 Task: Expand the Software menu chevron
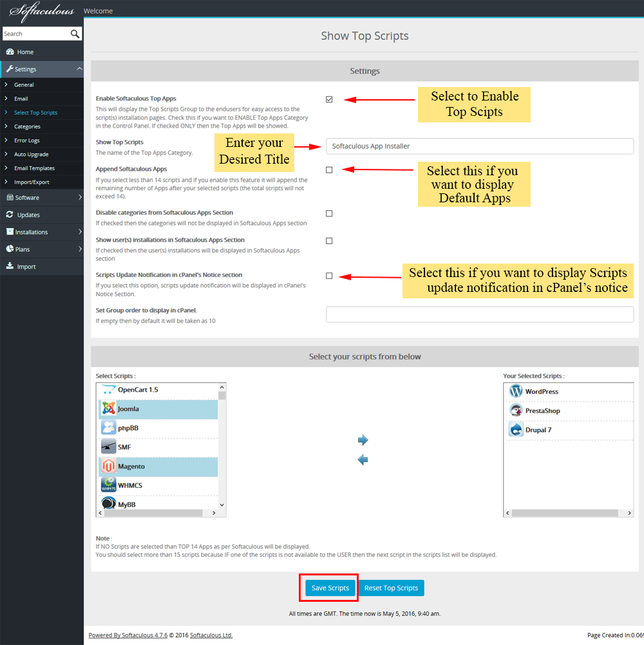tap(80, 197)
